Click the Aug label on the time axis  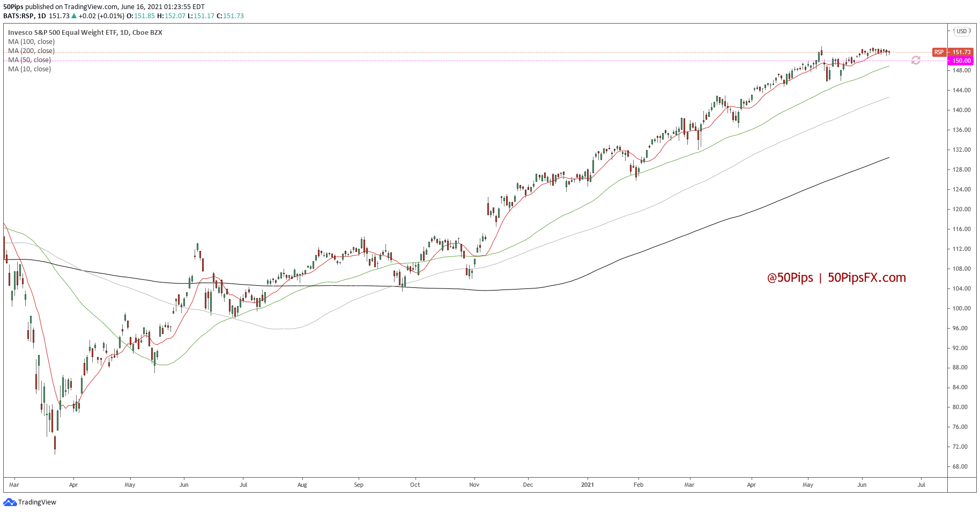[302, 485]
